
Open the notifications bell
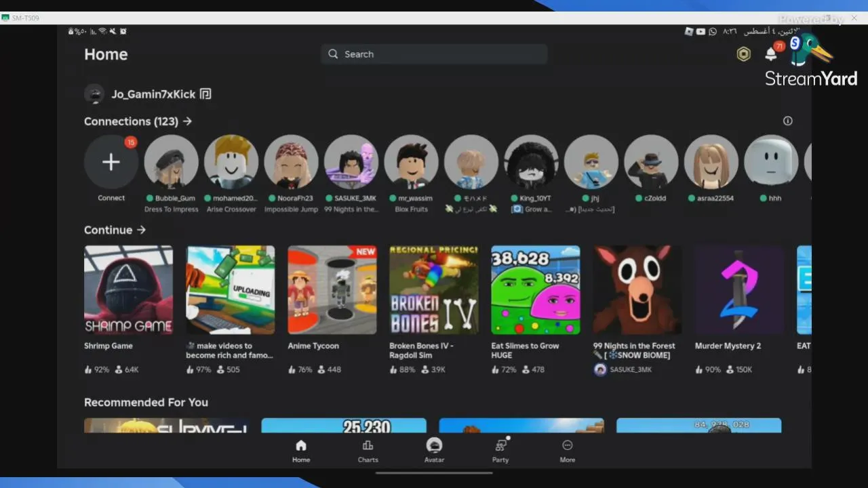771,54
